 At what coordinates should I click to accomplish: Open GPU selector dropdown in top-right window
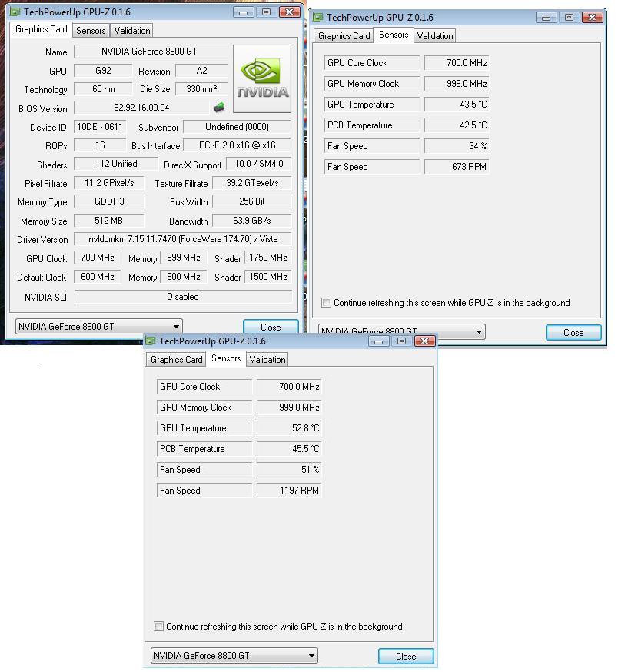pyautogui.click(x=401, y=331)
